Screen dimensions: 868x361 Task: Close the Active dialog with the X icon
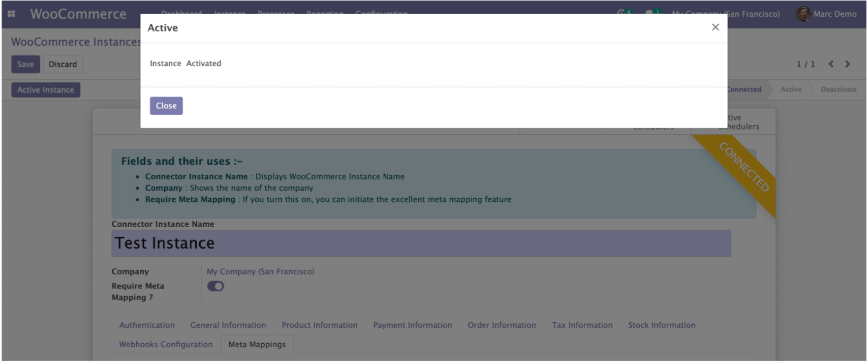(715, 27)
